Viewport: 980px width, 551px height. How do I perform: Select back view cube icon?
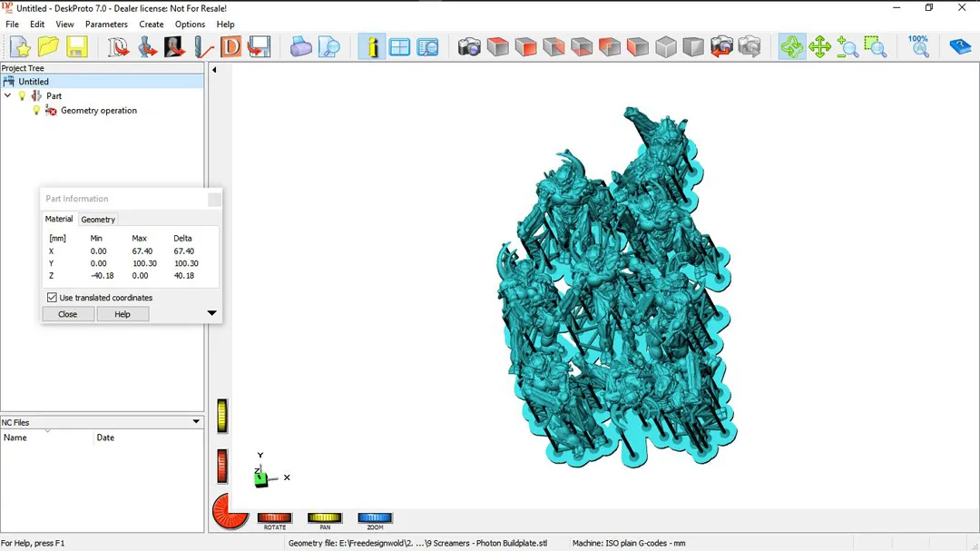click(610, 47)
